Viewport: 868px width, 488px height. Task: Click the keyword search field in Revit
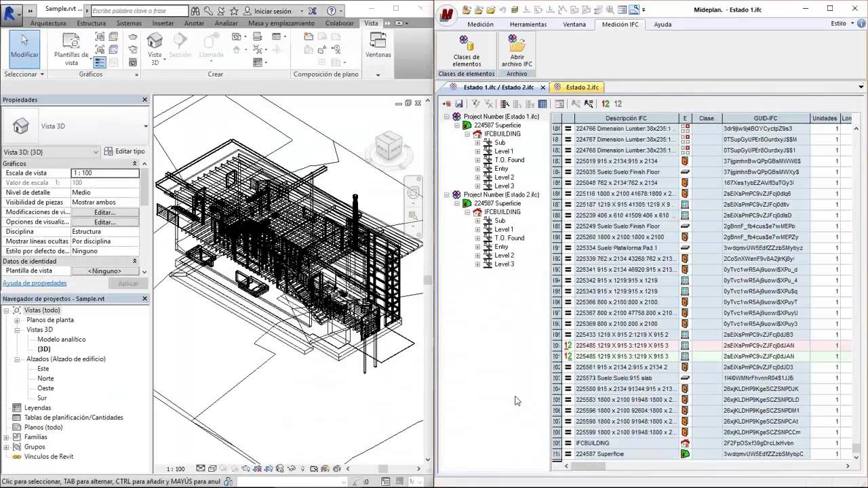click(x=139, y=11)
